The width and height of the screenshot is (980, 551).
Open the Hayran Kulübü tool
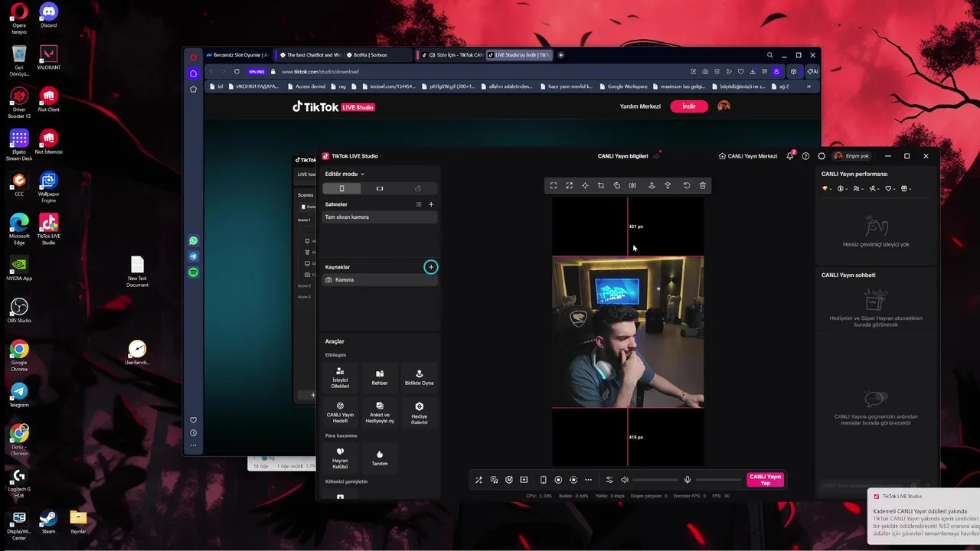[x=340, y=458]
